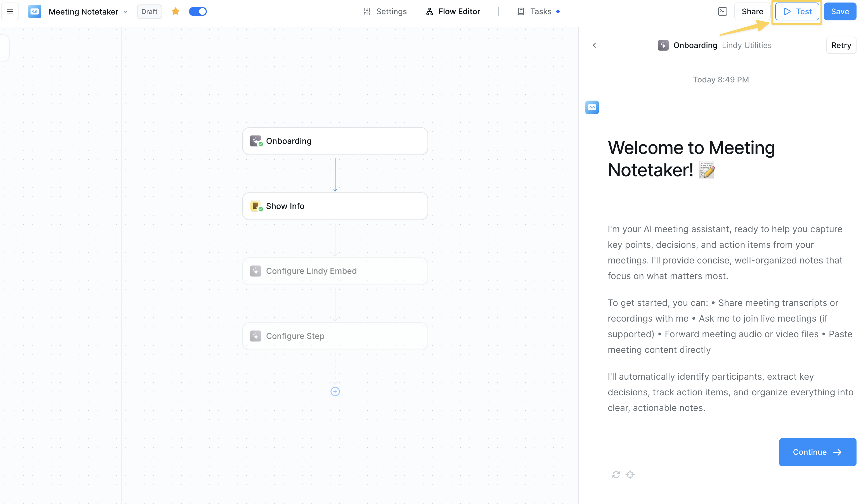Click the crosshair locate icon
Image resolution: width=861 pixels, height=504 pixels.
[x=630, y=475]
